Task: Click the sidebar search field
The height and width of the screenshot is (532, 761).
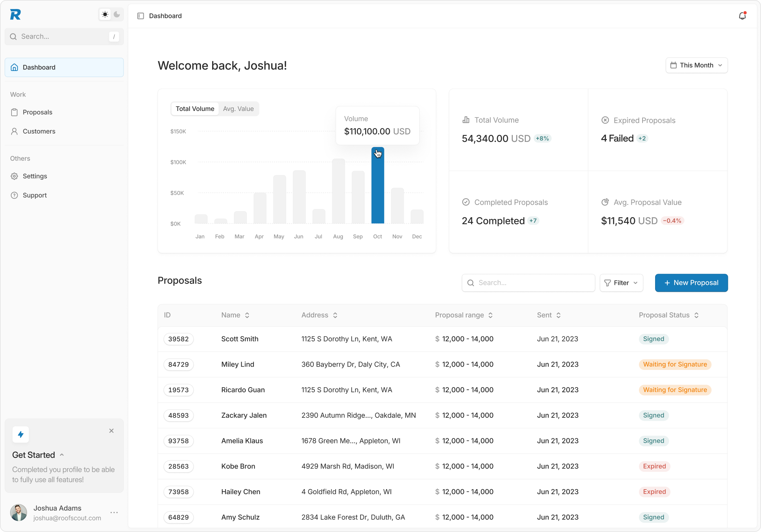Action: [64, 36]
